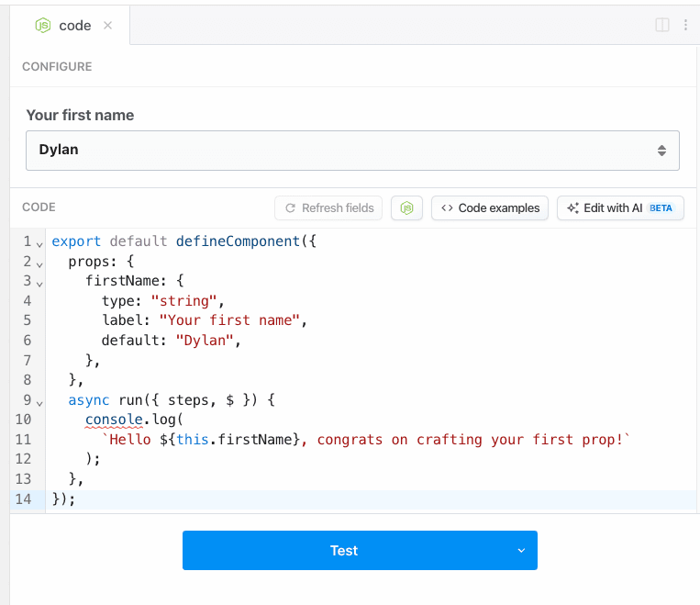Open the three-dot more options menu
The height and width of the screenshot is (605, 700).
[x=685, y=25]
